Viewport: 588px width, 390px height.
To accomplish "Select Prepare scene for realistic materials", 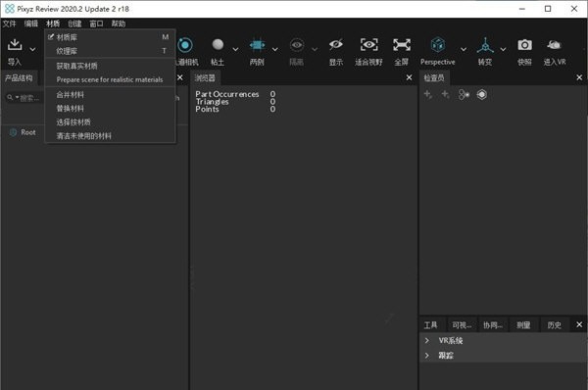I will (x=110, y=79).
